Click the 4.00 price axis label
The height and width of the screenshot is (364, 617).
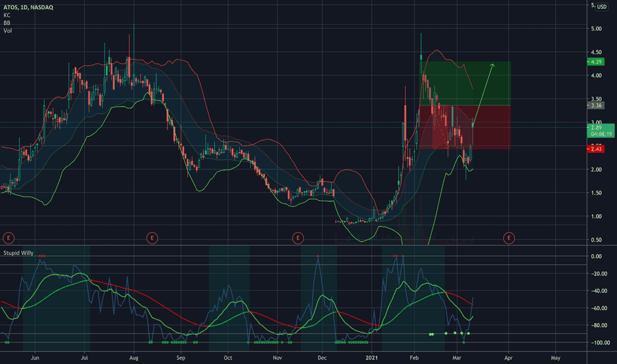[596, 75]
